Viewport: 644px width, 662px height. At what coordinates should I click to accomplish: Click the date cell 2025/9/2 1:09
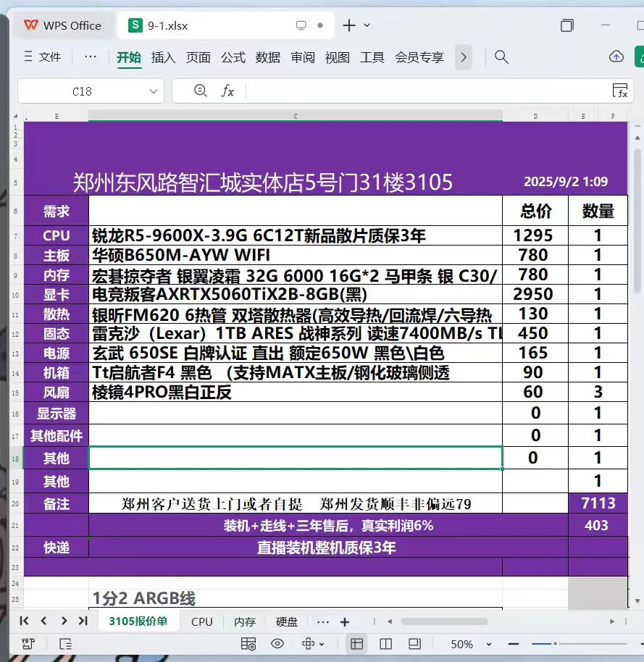pyautogui.click(x=566, y=182)
